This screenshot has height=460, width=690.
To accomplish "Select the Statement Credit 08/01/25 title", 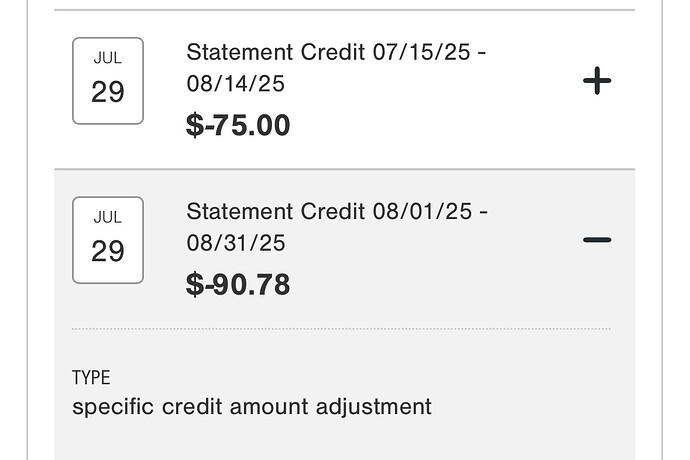I will tap(337, 227).
